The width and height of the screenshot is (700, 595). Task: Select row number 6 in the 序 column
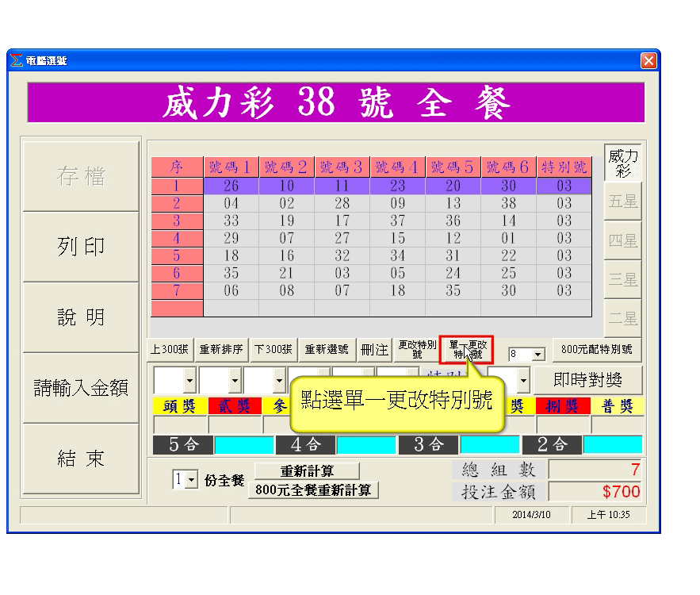178,273
